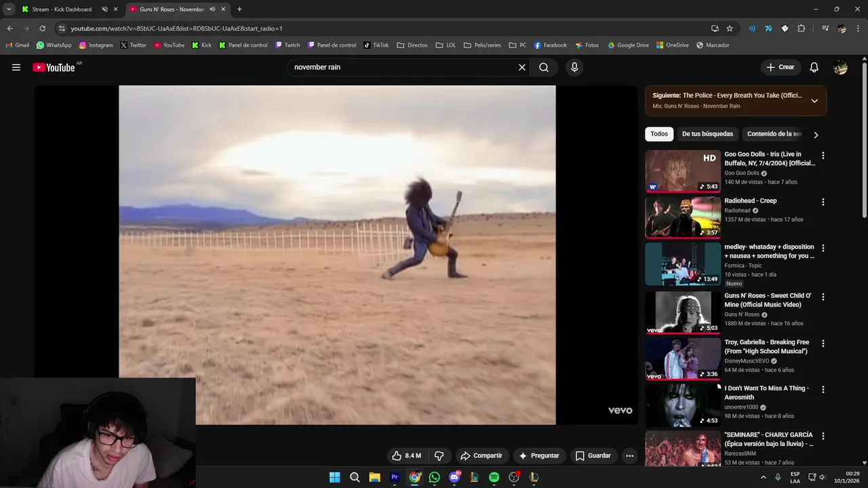This screenshot has width=868, height=488.
Task: Open the Gmail bookmark
Action: (x=17, y=45)
